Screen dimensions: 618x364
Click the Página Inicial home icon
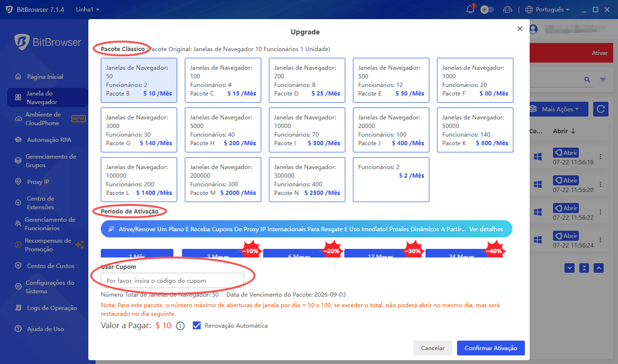[x=18, y=76]
